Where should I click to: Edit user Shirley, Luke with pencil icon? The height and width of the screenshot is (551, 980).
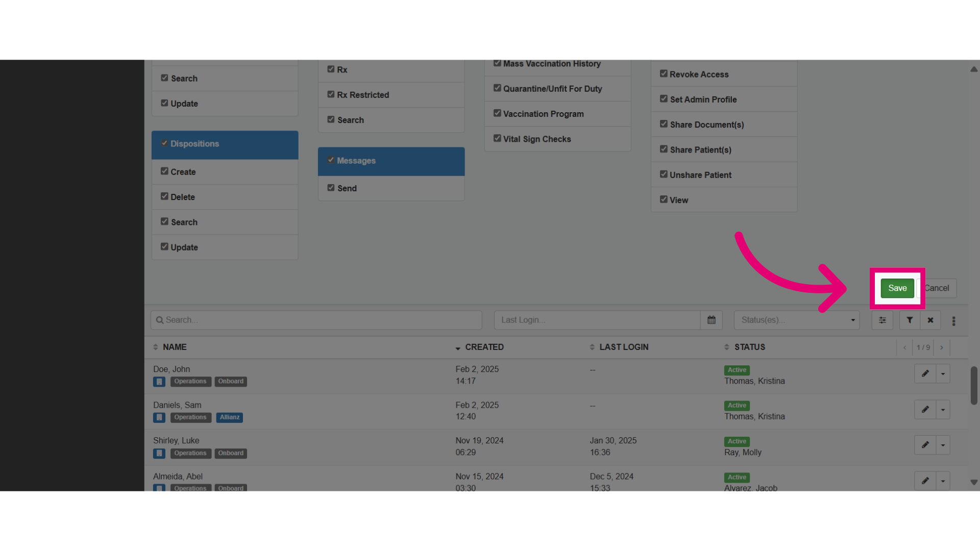pyautogui.click(x=925, y=445)
